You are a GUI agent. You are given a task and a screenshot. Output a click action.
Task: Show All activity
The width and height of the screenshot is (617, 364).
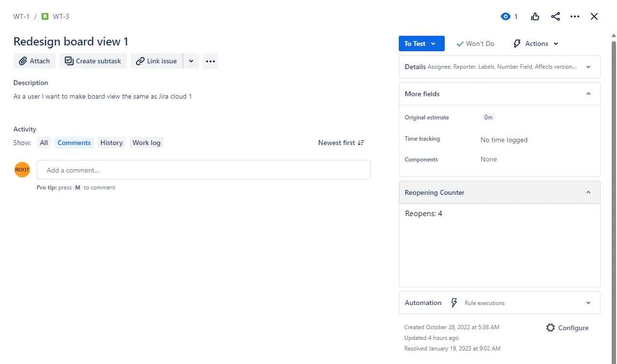pos(44,143)
